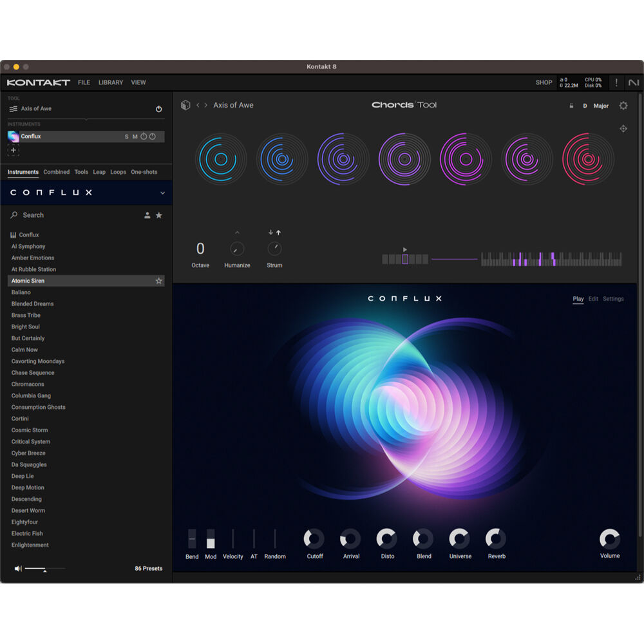Image resolution: width=644 pixels, height=644 pixels.
Task: Go to next chord preset arrow
Action: click(206, 105)
